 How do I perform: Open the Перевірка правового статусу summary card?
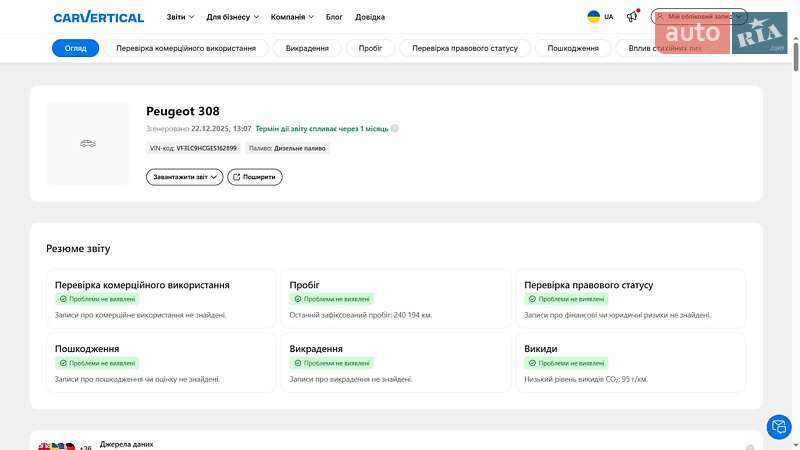(631, 299)
